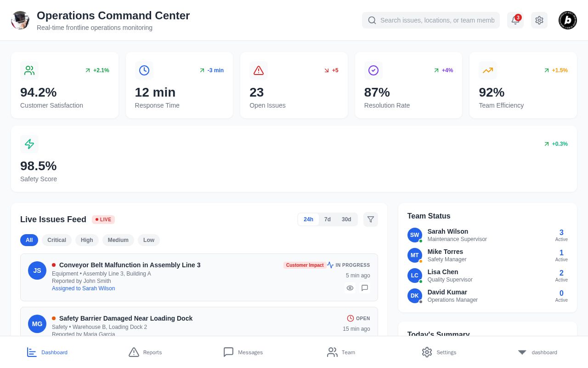
Task: Open Messages in bottom navigation
Action: [x=243, y=352]
